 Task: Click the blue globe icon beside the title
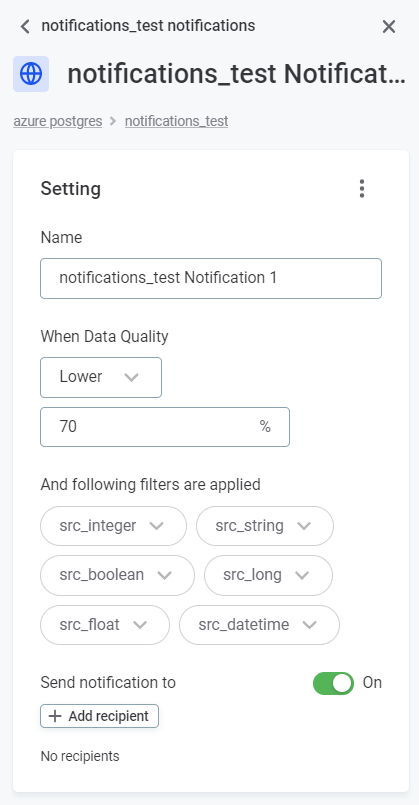(31, 74)
